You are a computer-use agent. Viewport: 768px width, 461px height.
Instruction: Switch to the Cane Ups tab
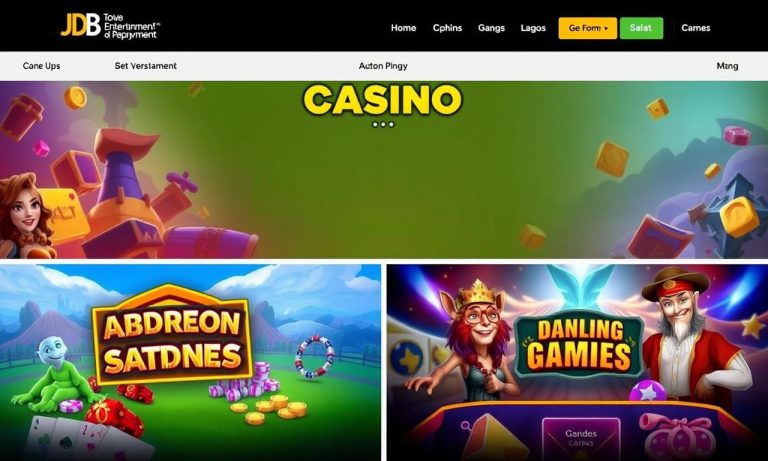(41, 66)
